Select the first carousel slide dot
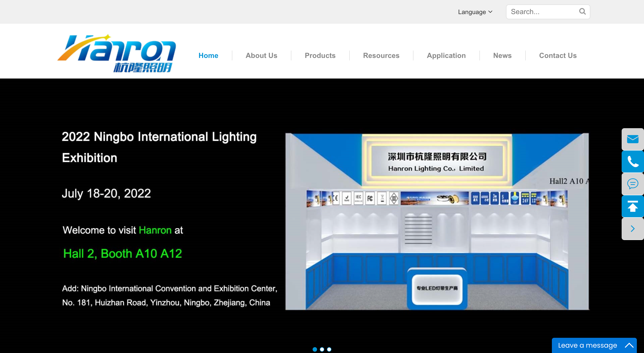Viewport: 644px width, 353px height. pyautogui.click(x=315, y=349)
